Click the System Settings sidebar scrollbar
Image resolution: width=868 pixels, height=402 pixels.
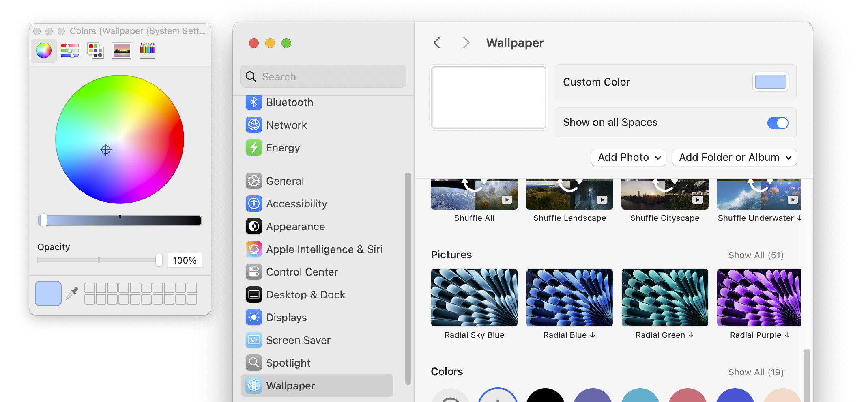[408, 278]
